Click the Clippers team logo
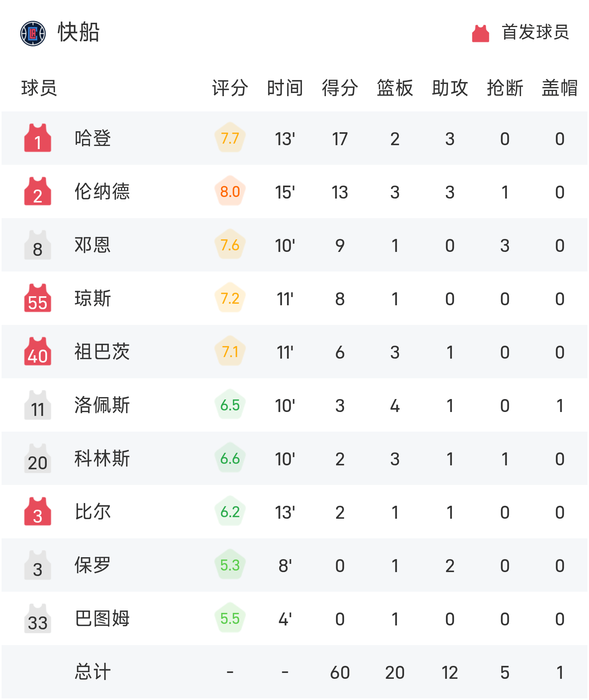Screen dimensions: 589x700 coord(33,33)
